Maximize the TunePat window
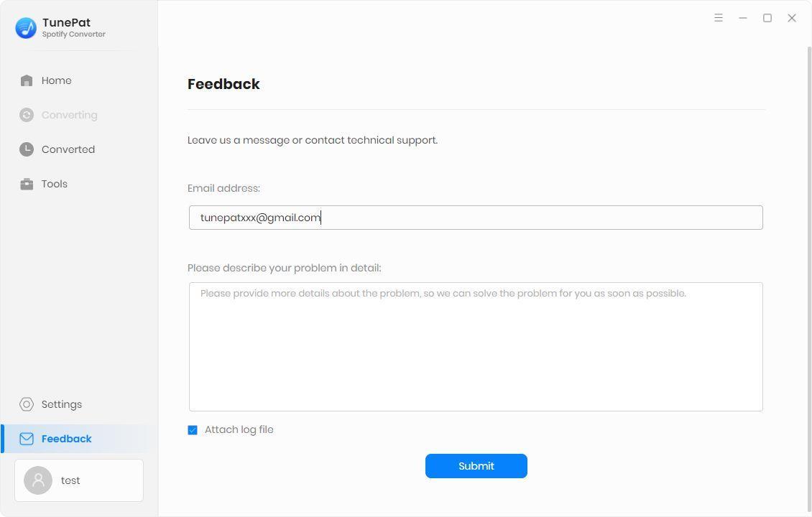The image size is (812, 517). point(767,18)
